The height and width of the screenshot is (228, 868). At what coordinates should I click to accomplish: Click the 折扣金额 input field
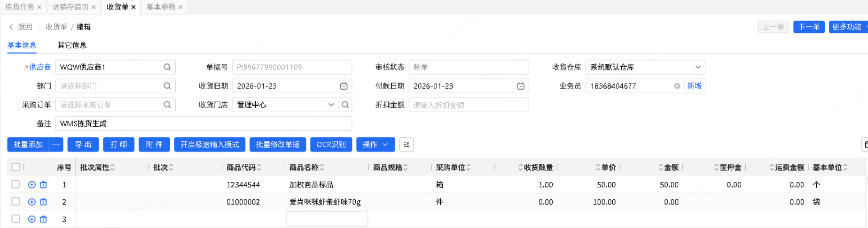tap(469, 105)
